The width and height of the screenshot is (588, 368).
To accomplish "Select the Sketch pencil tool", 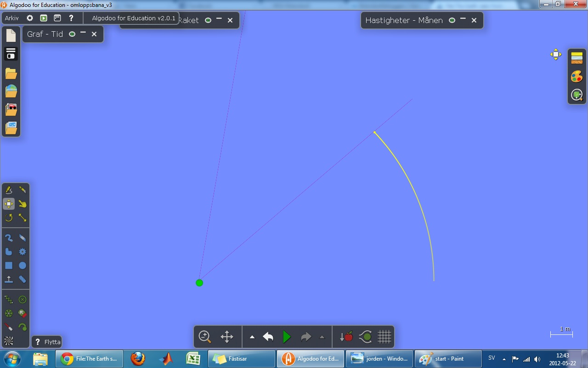I will click(9, 190).
